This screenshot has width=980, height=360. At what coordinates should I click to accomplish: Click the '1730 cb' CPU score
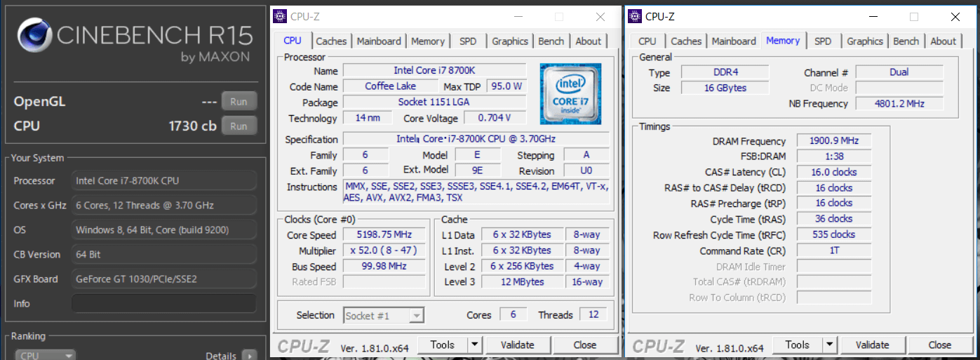tap(193, 126)
